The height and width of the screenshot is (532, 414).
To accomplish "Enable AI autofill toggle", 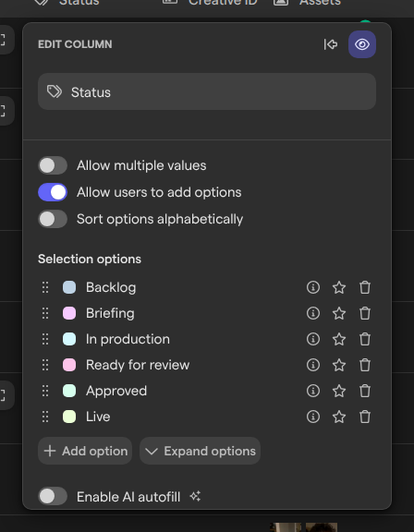I will (53, 496).
